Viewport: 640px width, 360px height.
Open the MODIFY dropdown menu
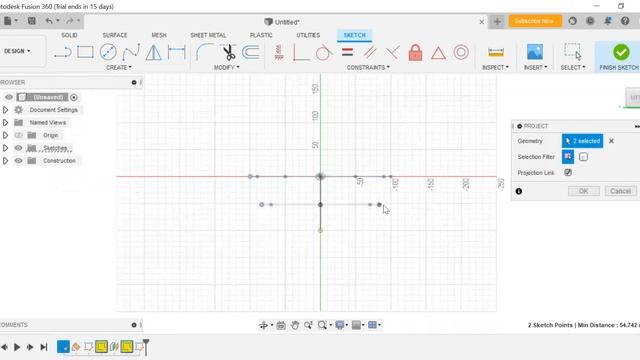(x=227, y=67)
